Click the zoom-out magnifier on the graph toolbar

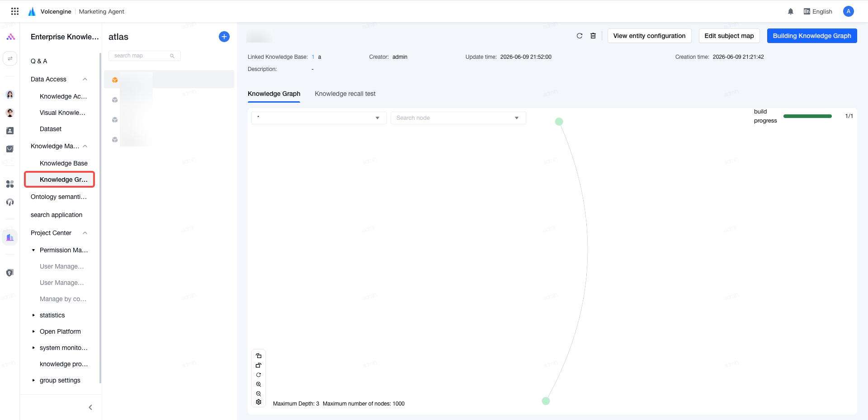tap(259, 394)
